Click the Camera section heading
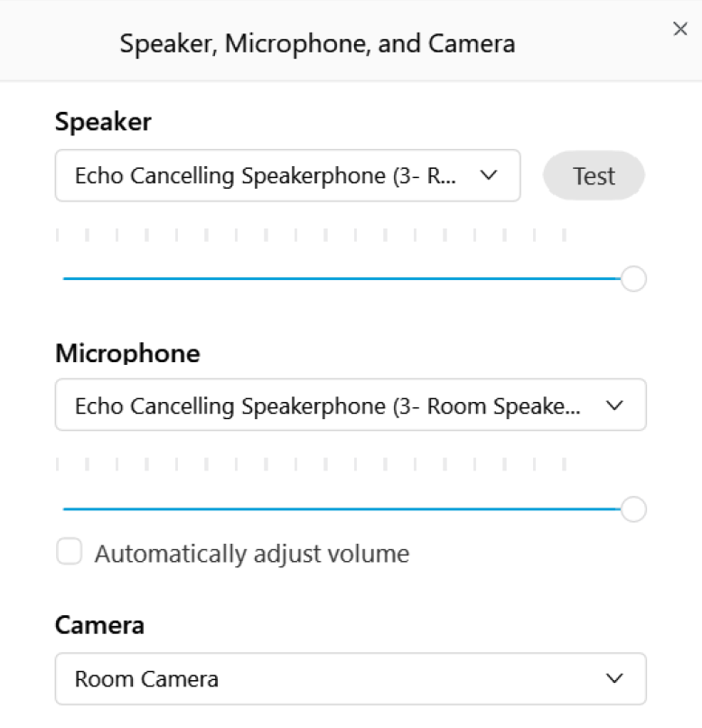Viewport: 702px width, 728px height. pyautogui.click(x=99, y=625)
